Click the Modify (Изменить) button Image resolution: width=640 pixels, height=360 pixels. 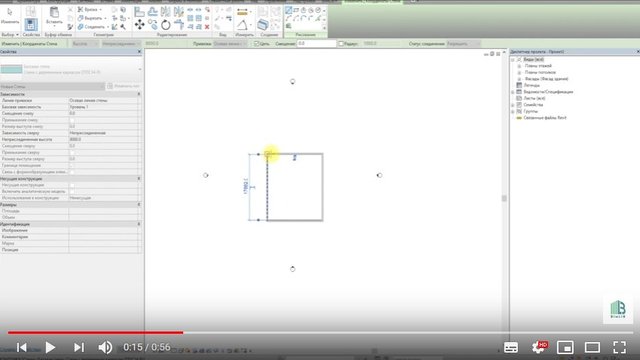tap(10, 16)
